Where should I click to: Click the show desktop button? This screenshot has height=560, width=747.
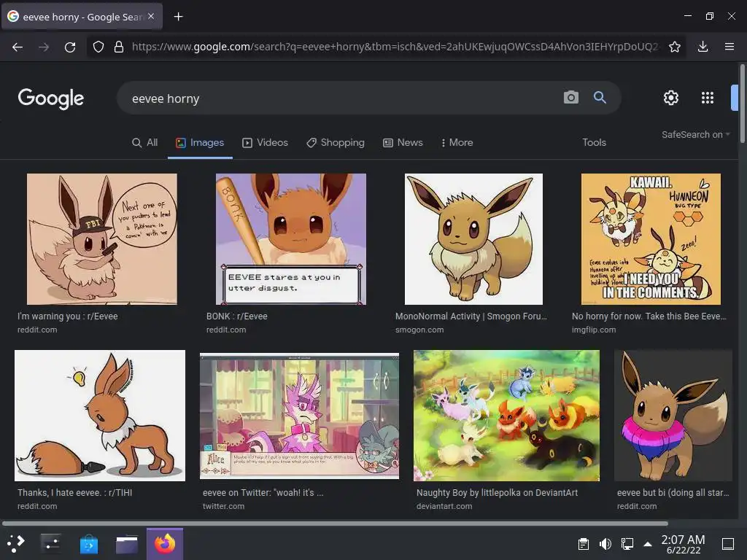pyautogui.click(x=728, y=544)
